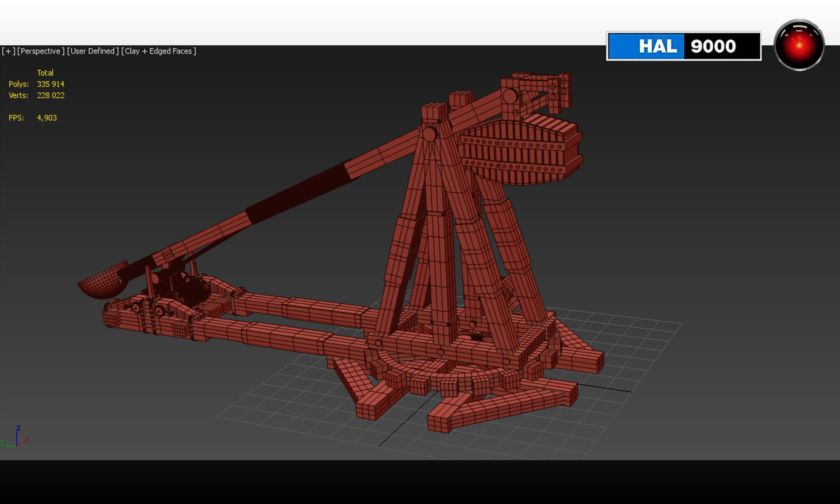The image size is (840, 504).
Task: Open the [+] viewport options menu
Action: pos(8,51)
